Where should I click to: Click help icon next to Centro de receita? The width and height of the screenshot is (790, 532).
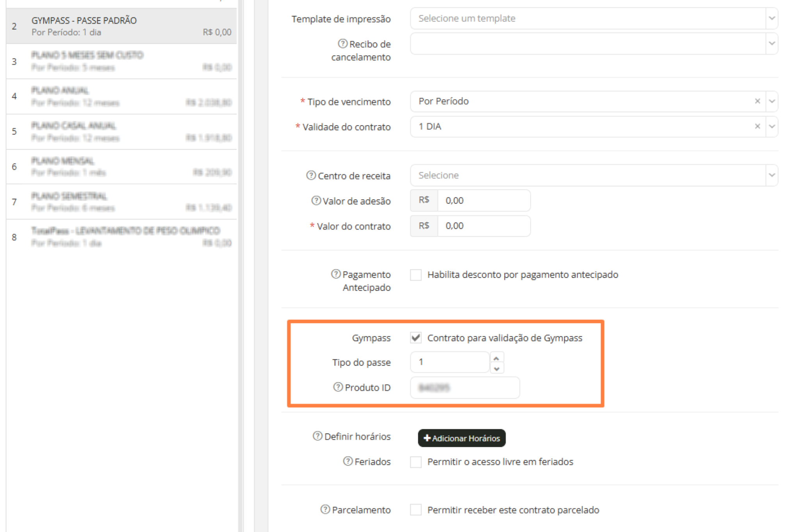[x=311, y=175]
